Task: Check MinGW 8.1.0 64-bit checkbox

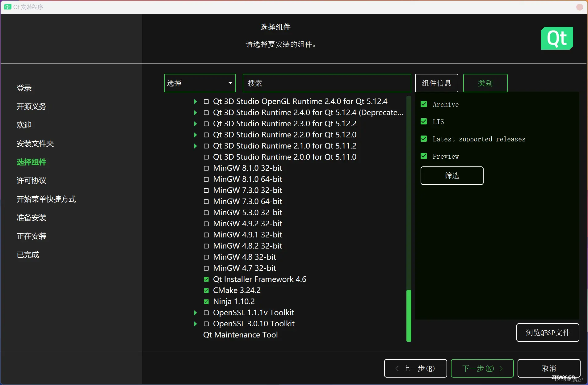Action: [x=206, y=179]
